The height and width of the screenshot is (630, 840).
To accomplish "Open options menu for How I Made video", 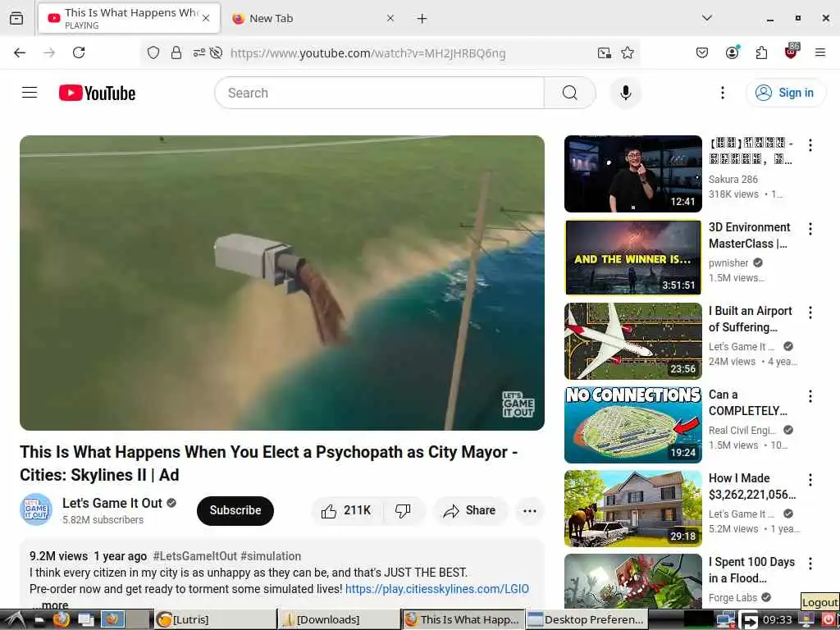I will pos(810,479).
